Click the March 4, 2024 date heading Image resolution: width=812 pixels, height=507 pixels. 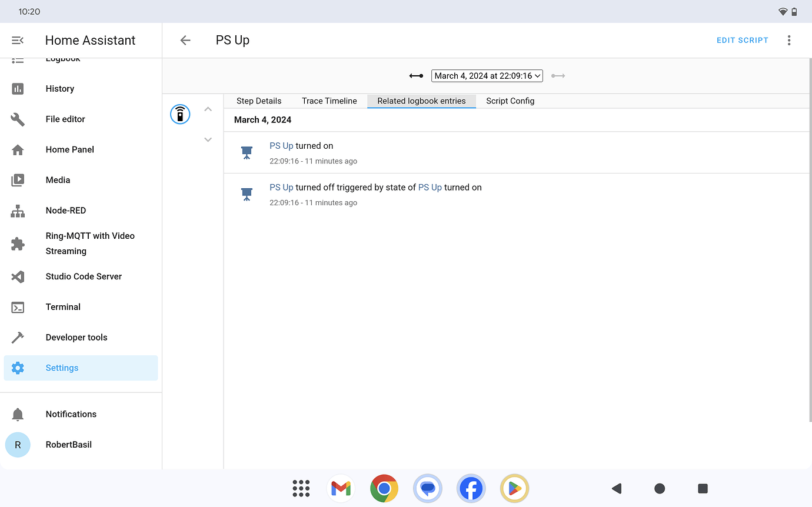coord(262,120)
